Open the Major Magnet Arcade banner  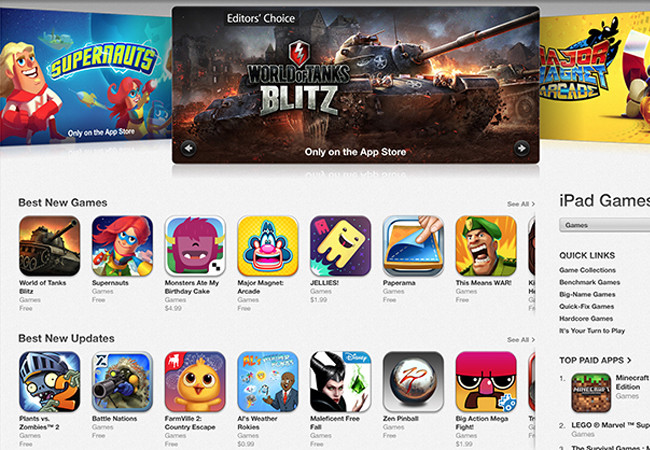(x=595, y=77)
